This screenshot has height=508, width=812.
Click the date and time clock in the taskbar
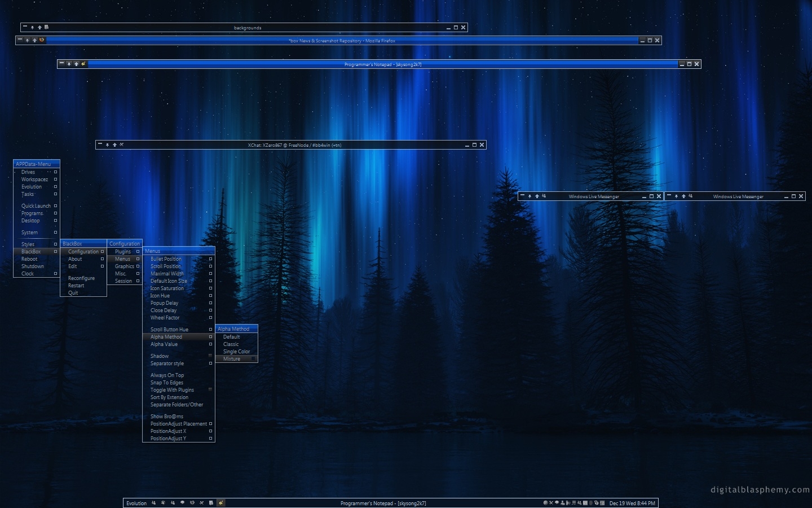point(632,503)
